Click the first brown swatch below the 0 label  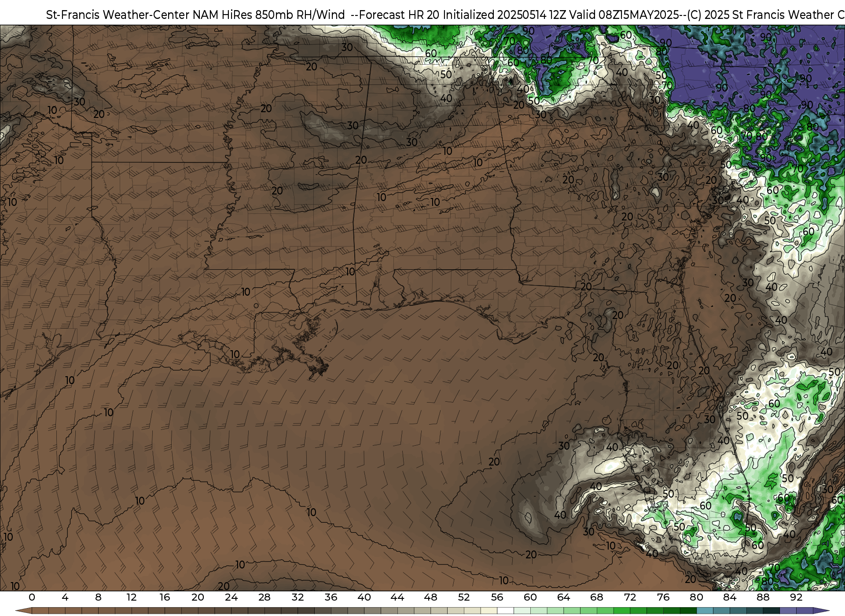pyautogui.click(x=40, y=611)
